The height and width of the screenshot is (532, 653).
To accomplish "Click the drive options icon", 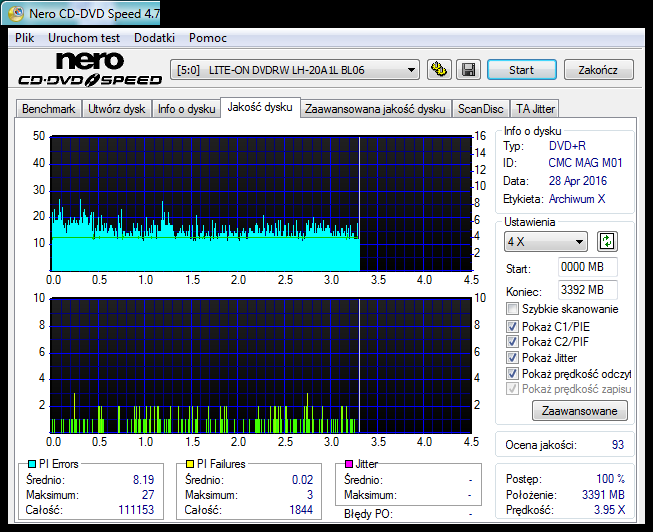I will (439, 70).
